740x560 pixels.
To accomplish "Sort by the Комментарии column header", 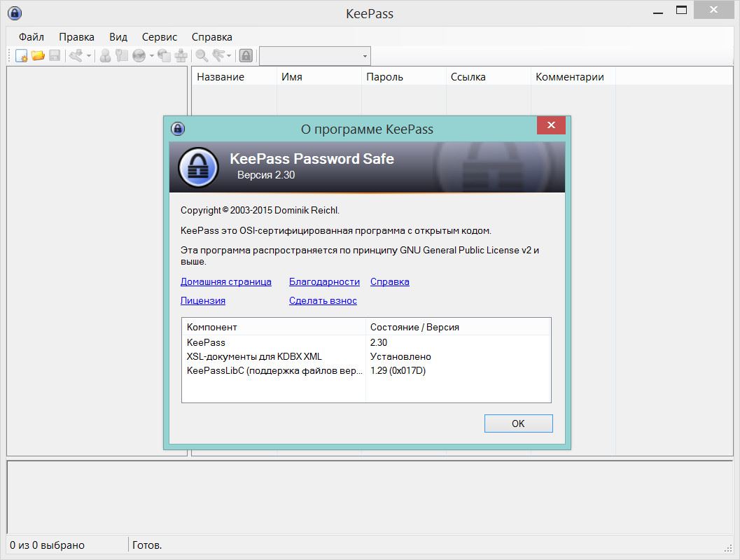I will (x=573, y=77).
